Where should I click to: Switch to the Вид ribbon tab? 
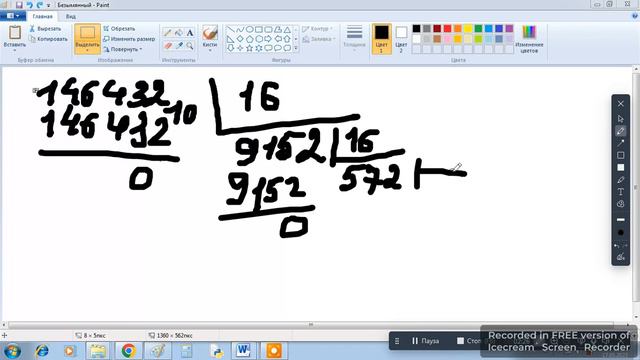(71, 17)
